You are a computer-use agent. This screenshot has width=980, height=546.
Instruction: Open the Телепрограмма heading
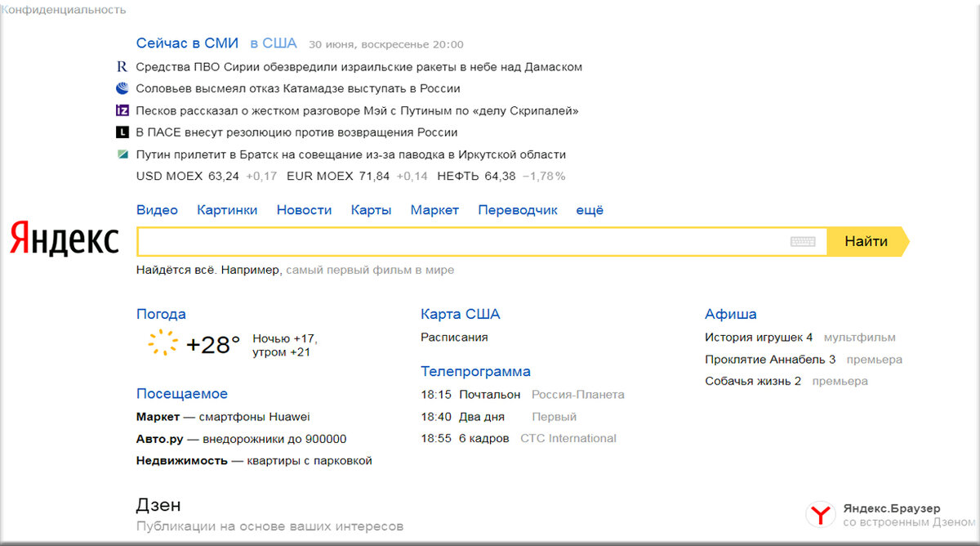[x=475, y=372]
